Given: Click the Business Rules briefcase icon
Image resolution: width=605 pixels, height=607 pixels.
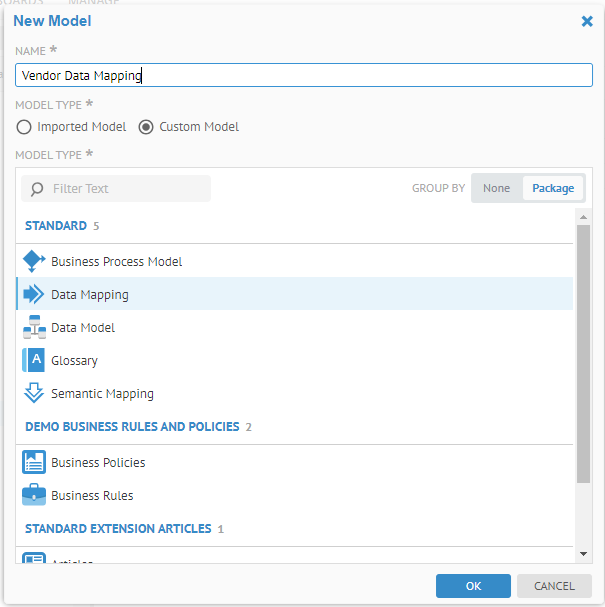Looking at the screenshot, I should click(34, 495).
